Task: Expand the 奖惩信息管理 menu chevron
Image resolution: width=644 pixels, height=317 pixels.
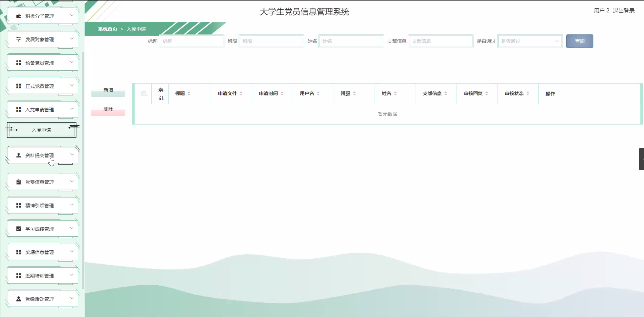Action: pyautogui.click(x=72, y=251)
